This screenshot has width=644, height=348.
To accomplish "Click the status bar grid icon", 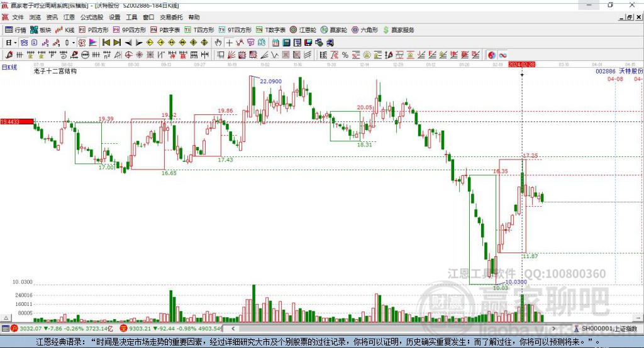I will point(5,329).
